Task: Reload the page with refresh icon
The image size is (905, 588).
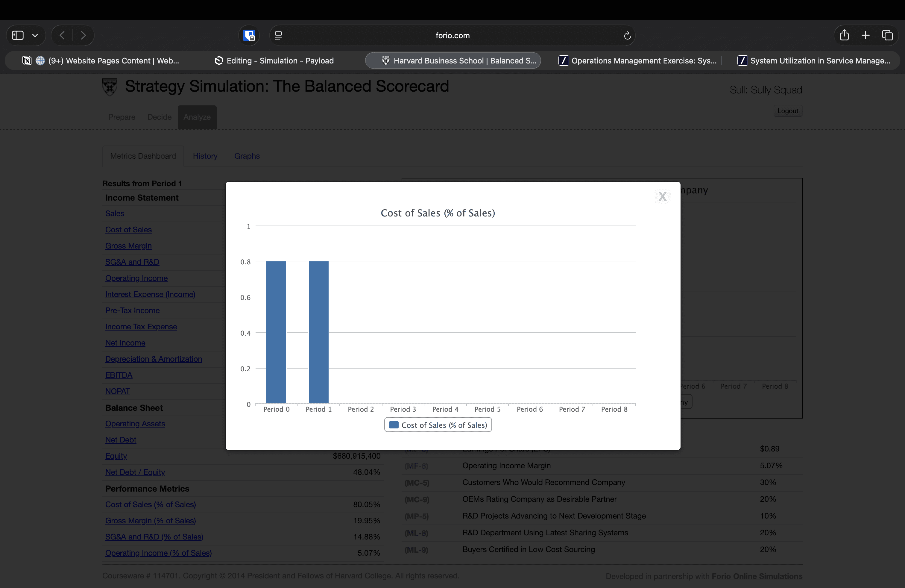Action: [x=627, y=36]
